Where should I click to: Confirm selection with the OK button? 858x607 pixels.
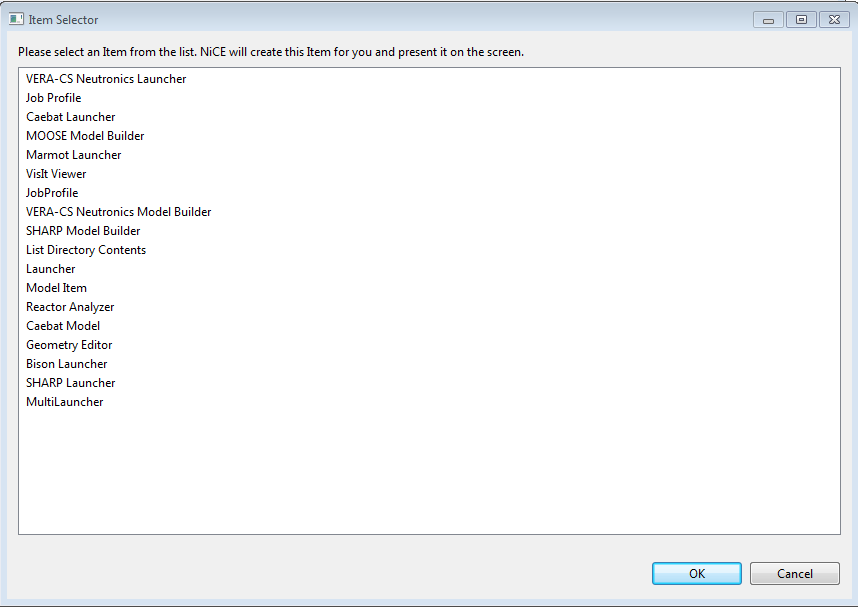697,574
